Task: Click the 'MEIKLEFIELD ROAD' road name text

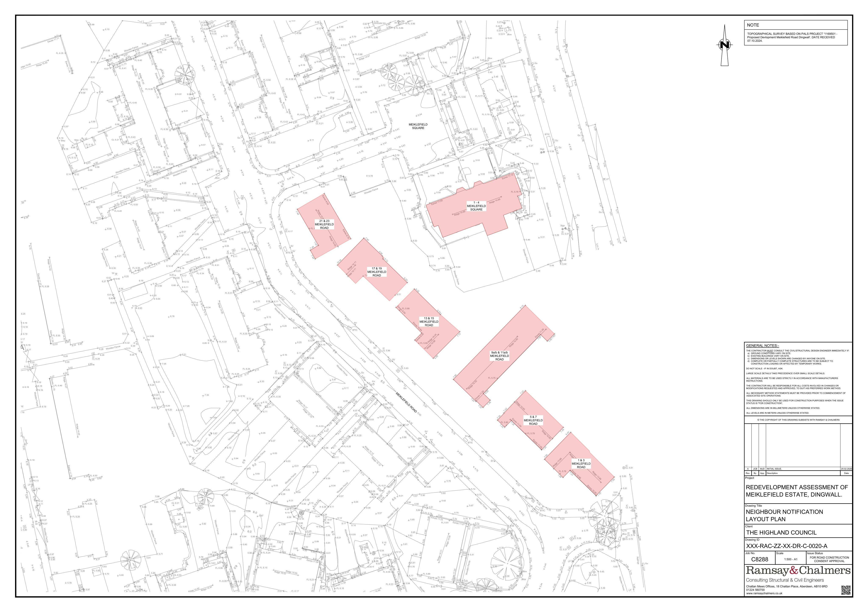Action: point(406,402)
